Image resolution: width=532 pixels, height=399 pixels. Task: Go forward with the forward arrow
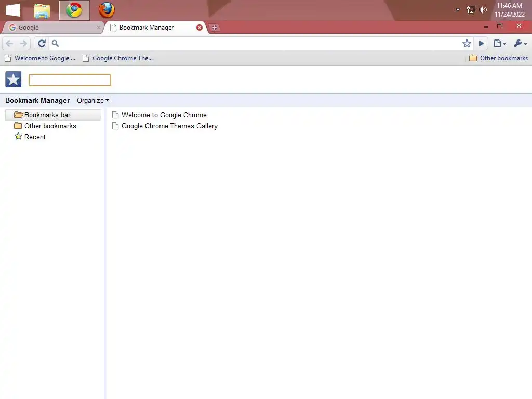(23, 44)
